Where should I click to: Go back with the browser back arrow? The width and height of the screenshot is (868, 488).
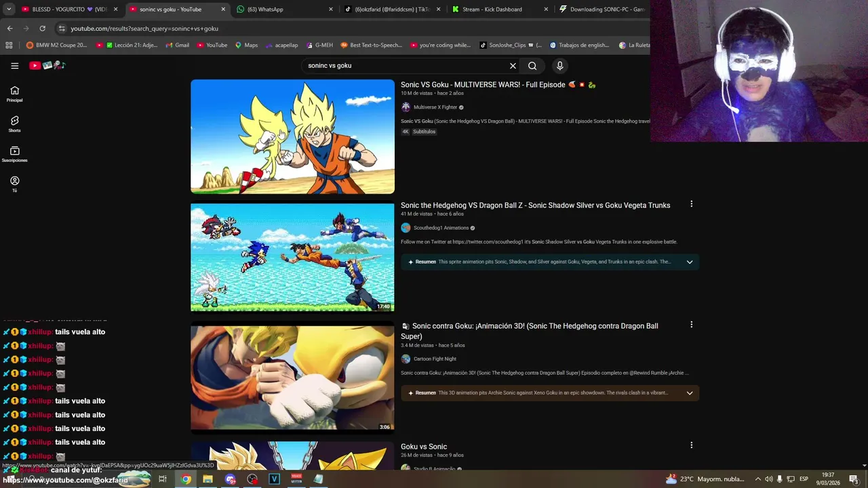coord(9,28)
